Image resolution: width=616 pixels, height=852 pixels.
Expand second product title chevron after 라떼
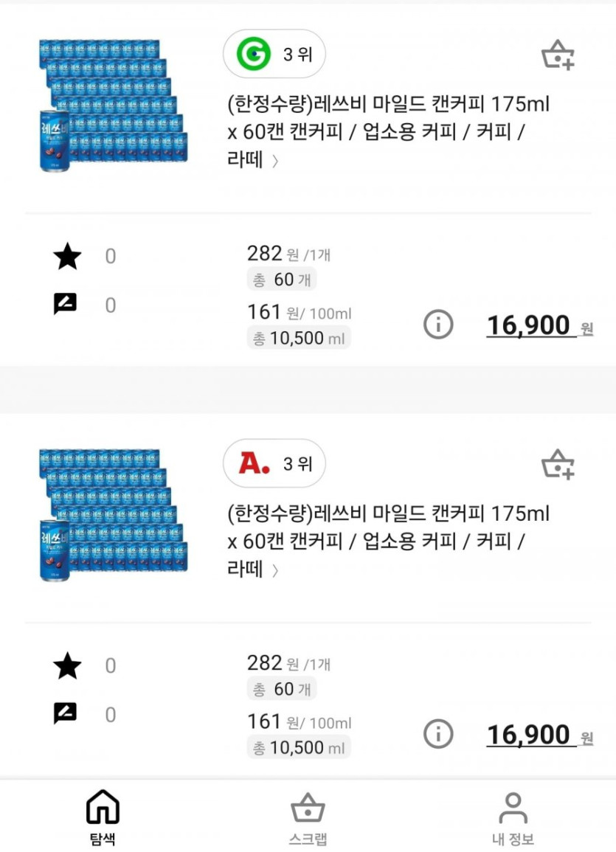click(275, 570)
